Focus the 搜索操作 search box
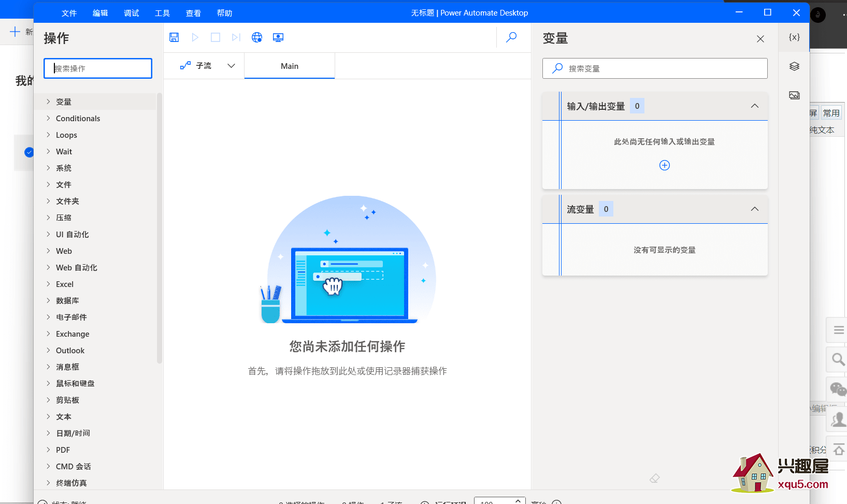Screen dimensions: 847x504 tap(98, 68)
